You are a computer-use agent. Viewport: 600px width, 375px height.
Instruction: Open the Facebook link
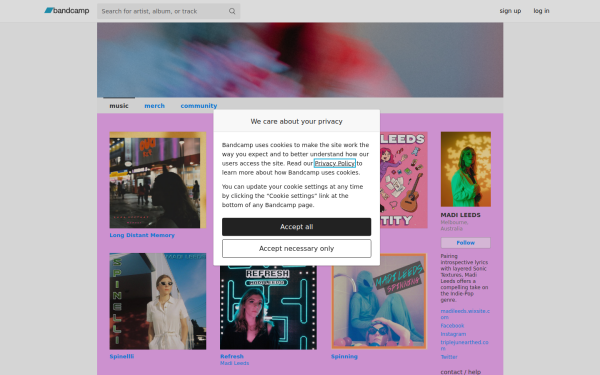(x=452, y=326)
